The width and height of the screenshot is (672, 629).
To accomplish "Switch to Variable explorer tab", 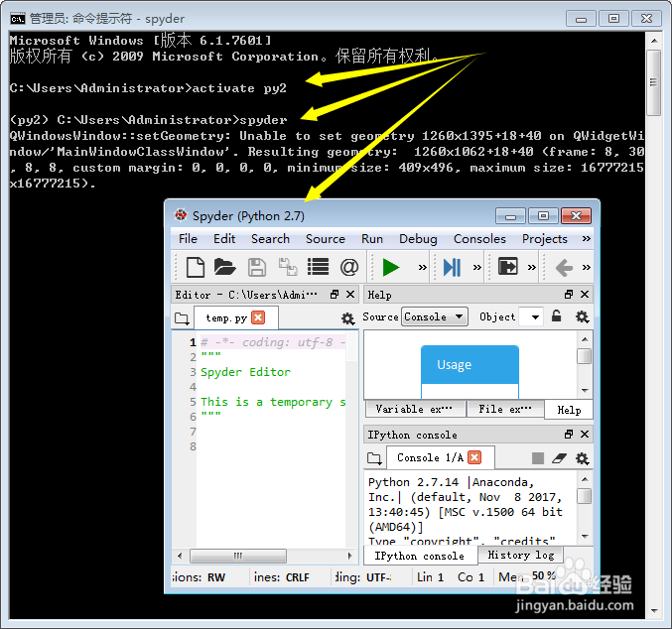I will coord(415,409).
